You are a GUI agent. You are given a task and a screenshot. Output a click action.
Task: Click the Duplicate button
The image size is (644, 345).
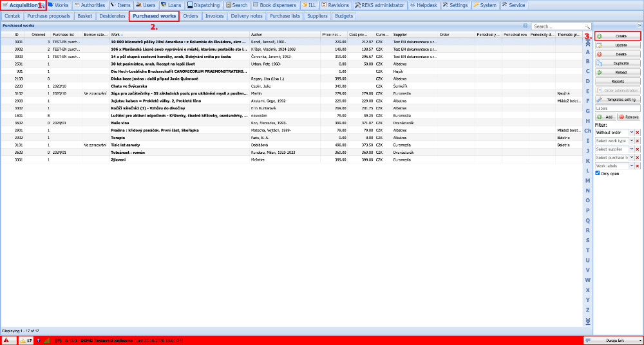pos(618,64)
